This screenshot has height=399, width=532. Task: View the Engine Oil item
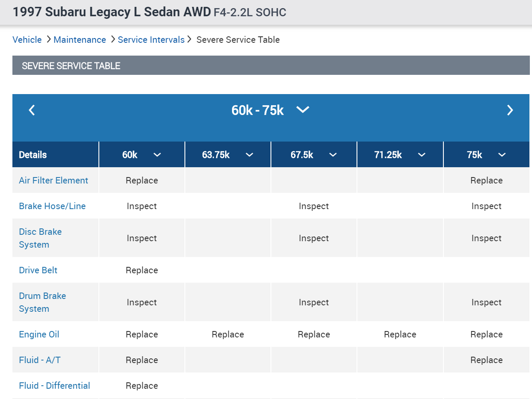coord(39,334)
